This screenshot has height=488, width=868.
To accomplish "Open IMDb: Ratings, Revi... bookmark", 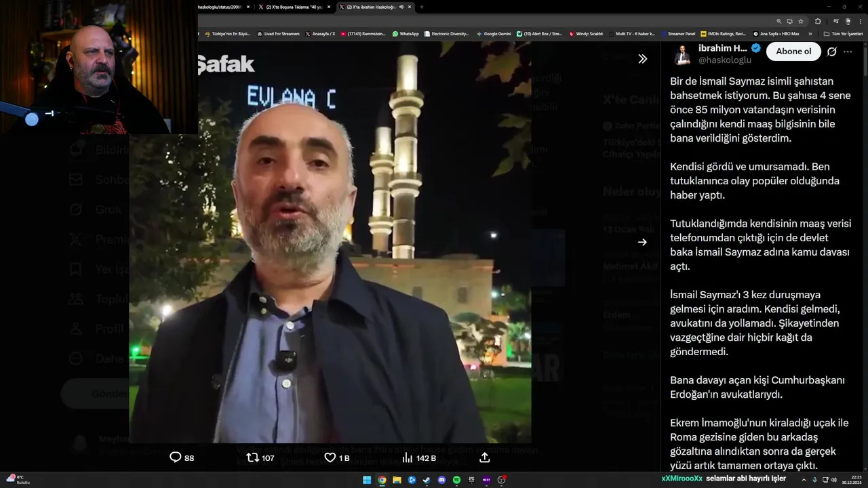I will click(724, 33).
